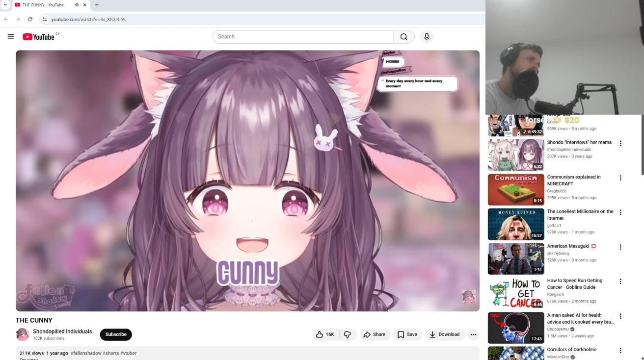Viewport: 644px width, 360px height.
Task: Like the video with 16K likes
Action: pyautogui.click(x=325, y=334)
